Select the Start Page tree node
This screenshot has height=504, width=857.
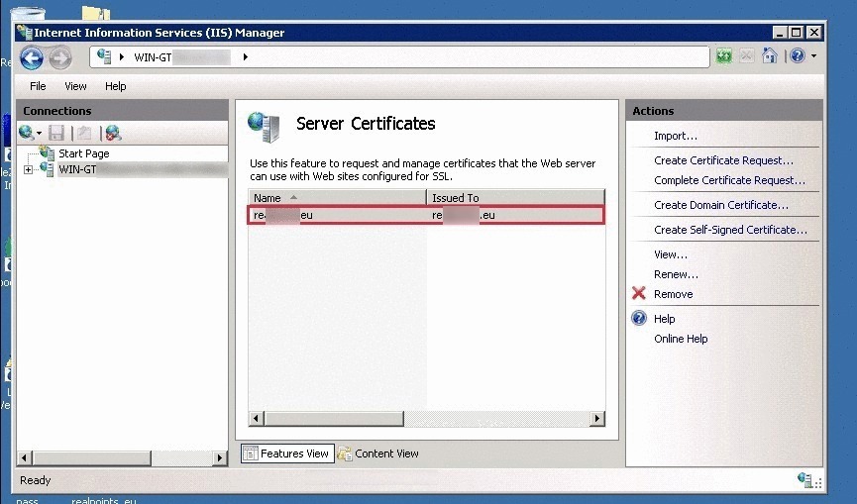click(x=83, y=153)
